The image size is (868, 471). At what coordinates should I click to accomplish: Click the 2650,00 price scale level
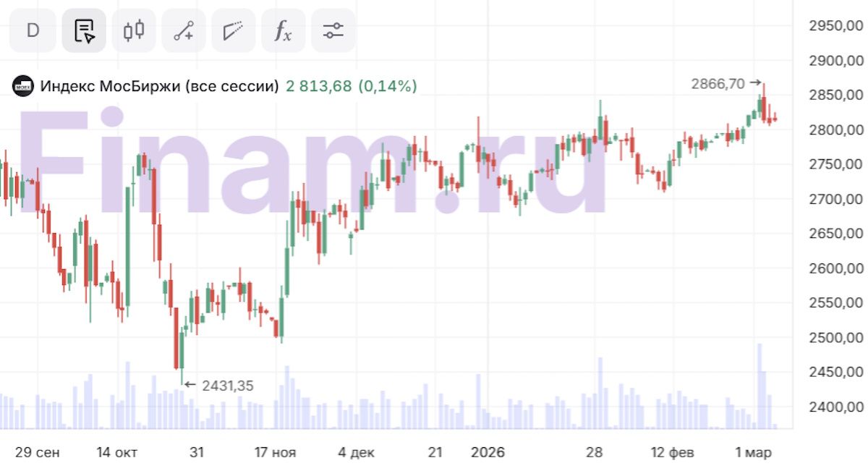point(835,234)
